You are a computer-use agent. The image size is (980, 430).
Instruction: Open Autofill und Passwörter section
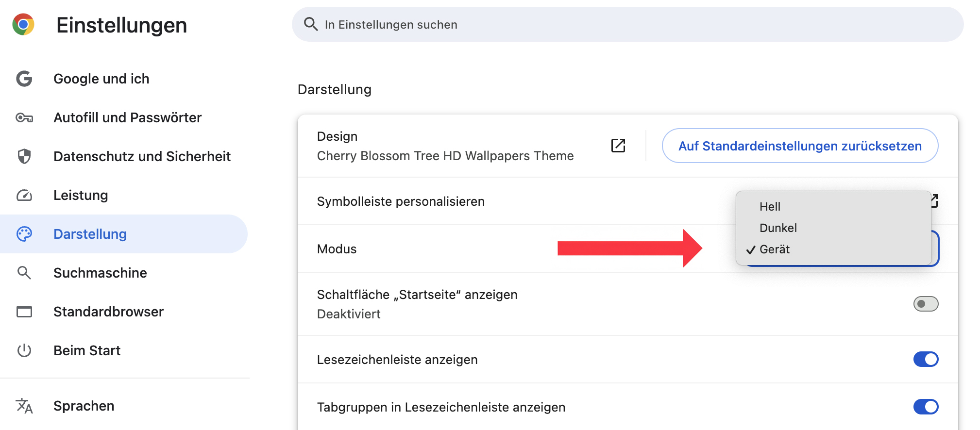tap(124, 117)
